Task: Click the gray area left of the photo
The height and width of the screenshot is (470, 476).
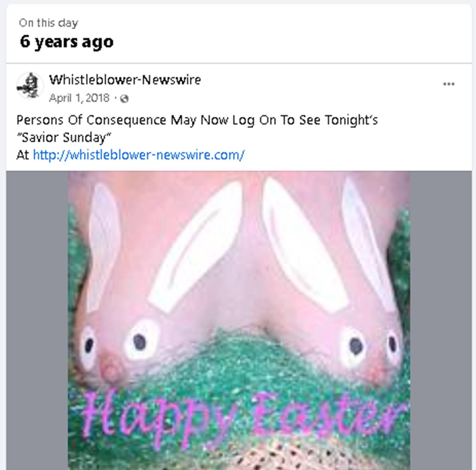Action: point(37,306)
